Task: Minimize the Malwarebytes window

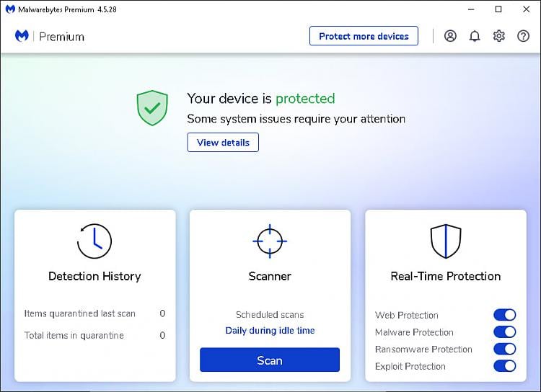Action: tap(471, 9)
